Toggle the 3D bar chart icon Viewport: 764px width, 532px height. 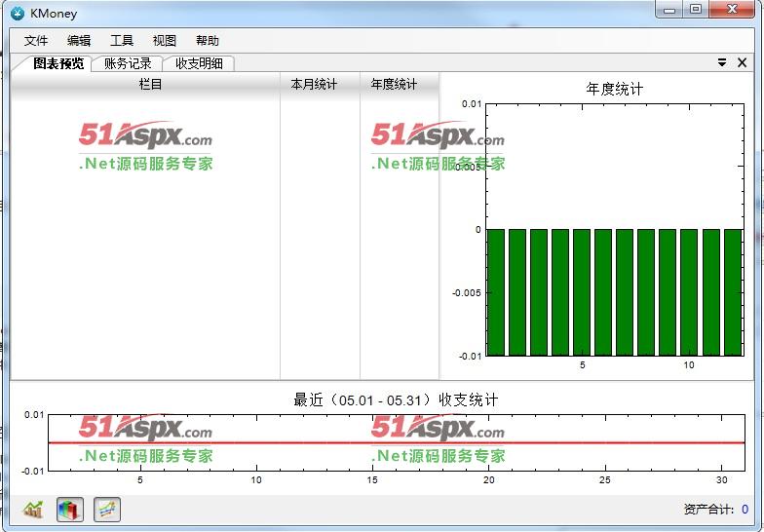[70, 510]
